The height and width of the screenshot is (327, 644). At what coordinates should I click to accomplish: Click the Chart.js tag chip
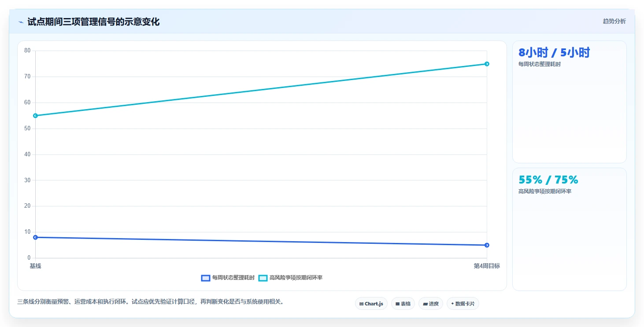click(x=371, y=304)
